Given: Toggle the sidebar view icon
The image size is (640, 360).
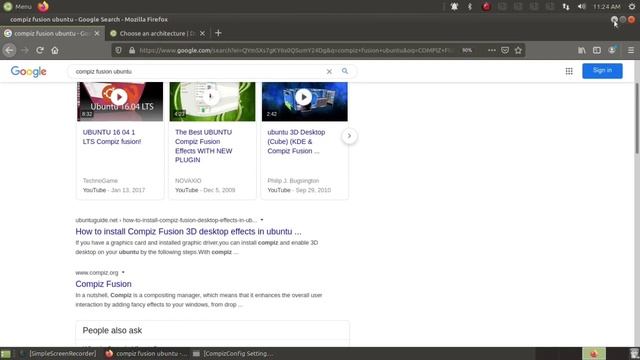Looking at the screenshot, I should point(597,50).
